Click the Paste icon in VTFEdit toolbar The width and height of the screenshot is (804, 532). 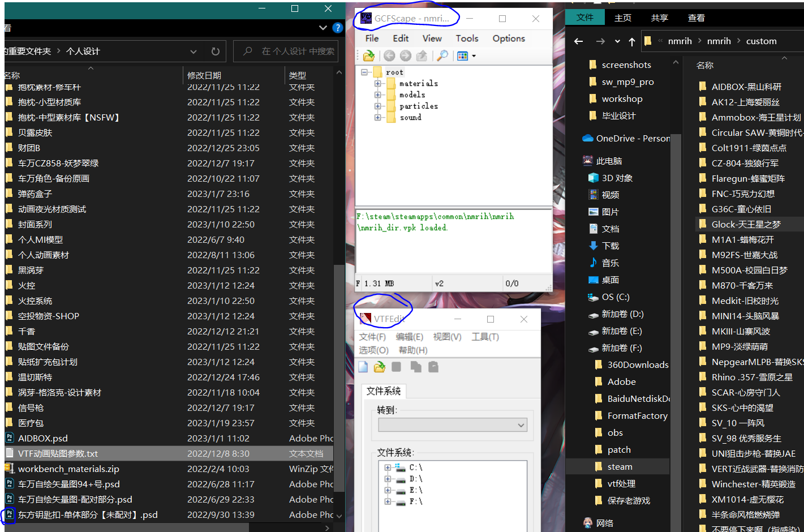click(x=433, y=367)
